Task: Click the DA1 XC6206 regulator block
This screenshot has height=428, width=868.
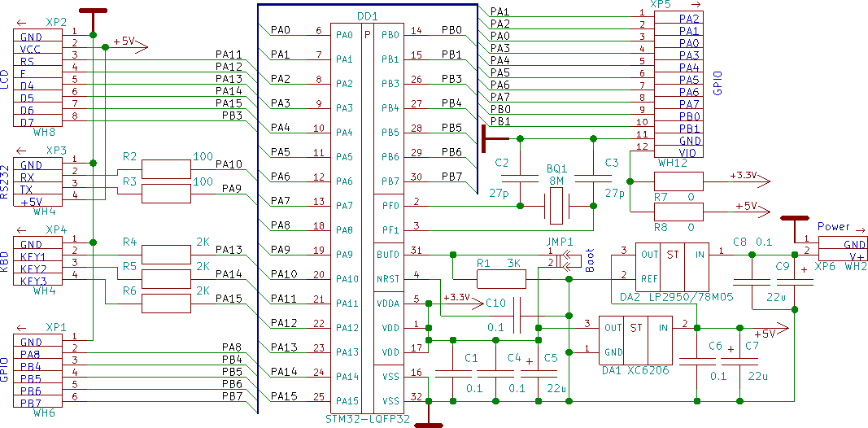Action: coord(635,340)
